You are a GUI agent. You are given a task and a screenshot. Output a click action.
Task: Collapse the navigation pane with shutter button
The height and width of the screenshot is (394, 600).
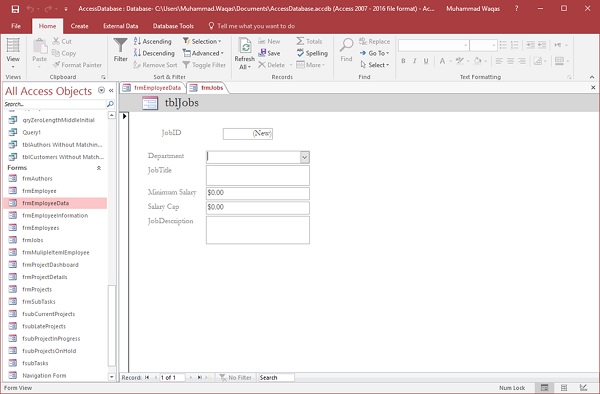pyautogui.click(x=111, y=91)
